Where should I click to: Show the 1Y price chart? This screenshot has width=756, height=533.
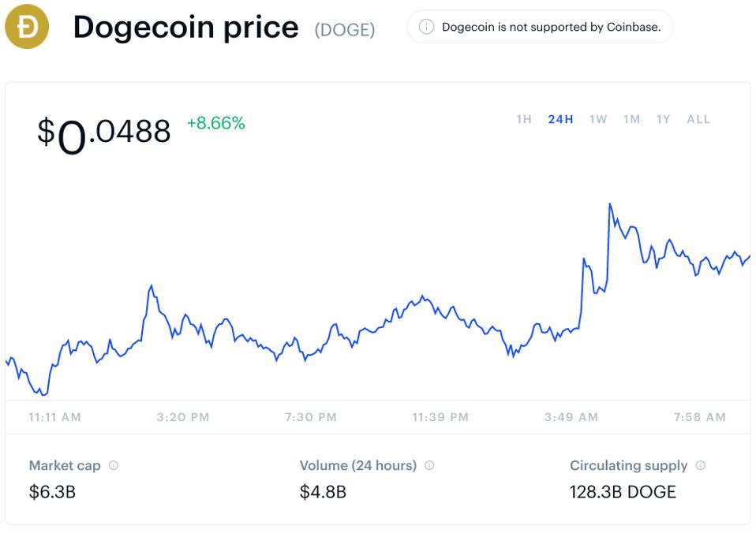663,120
